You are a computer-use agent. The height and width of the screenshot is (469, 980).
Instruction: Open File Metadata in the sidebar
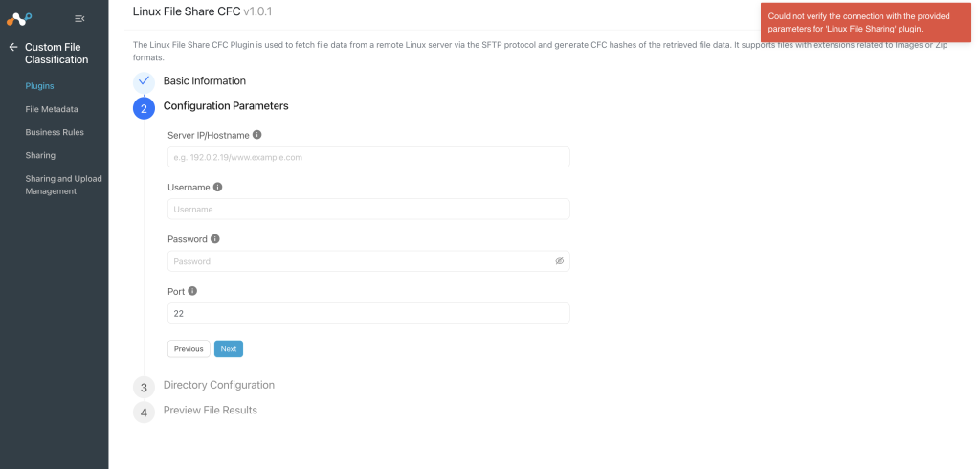52,109
